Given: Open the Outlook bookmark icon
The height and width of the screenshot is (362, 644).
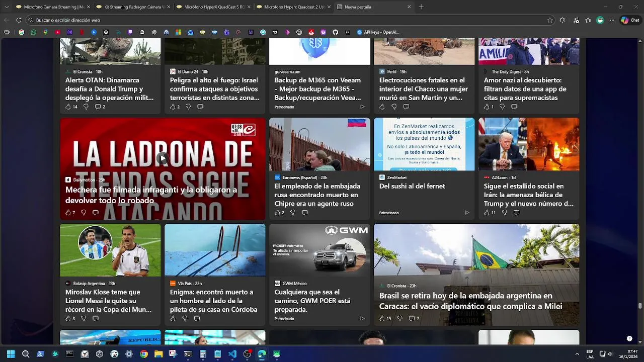Looking at the screenshot, I should pos(190,32).
